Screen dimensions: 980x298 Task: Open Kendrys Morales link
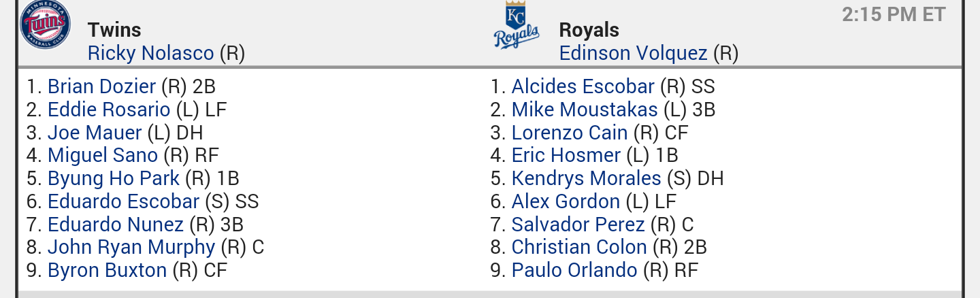(x=587, y=178)
